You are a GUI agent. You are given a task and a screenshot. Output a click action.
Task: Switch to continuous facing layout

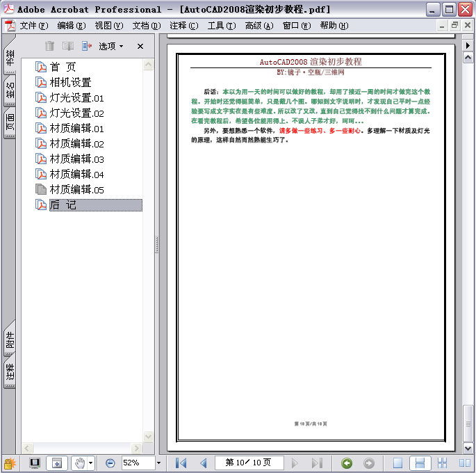coord(443,463)
